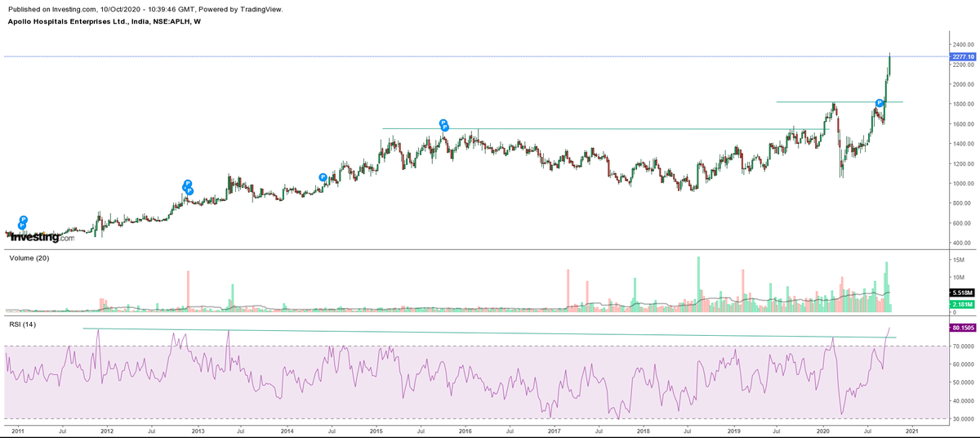
Task: Click the 30.0000 RSI axis label
Action: (x=964, y=418)
